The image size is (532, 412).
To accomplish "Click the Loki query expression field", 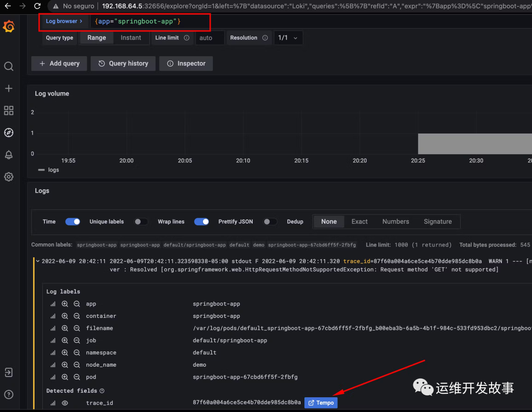I will (311, 21).
